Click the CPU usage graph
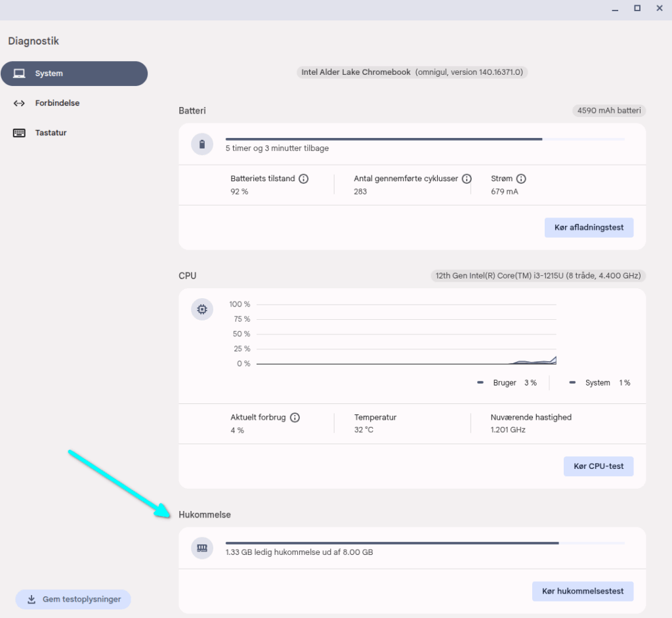Image resolution: width=672 pixels, height=618 pixels. tap(406, 334)
